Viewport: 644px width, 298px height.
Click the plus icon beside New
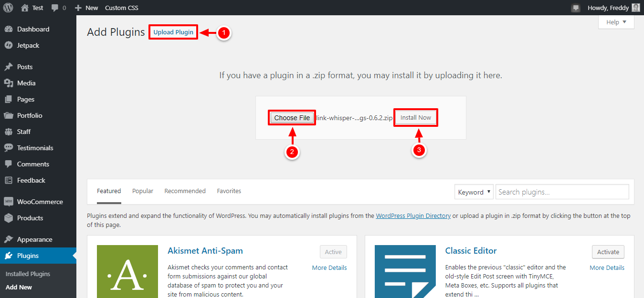pos(79,8)
